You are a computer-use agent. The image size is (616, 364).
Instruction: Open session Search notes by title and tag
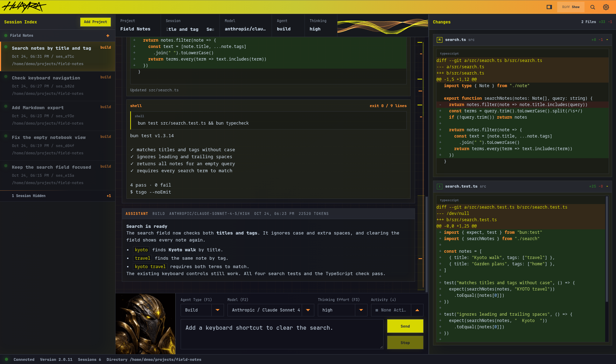[x=58, y=56]
